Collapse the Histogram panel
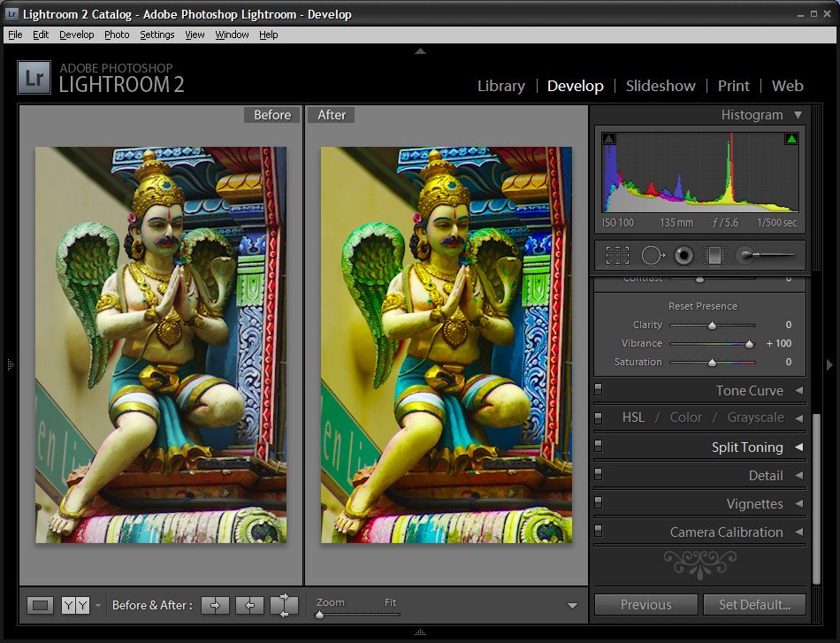Viewport: 840px width, 643px height. point(798,115)
